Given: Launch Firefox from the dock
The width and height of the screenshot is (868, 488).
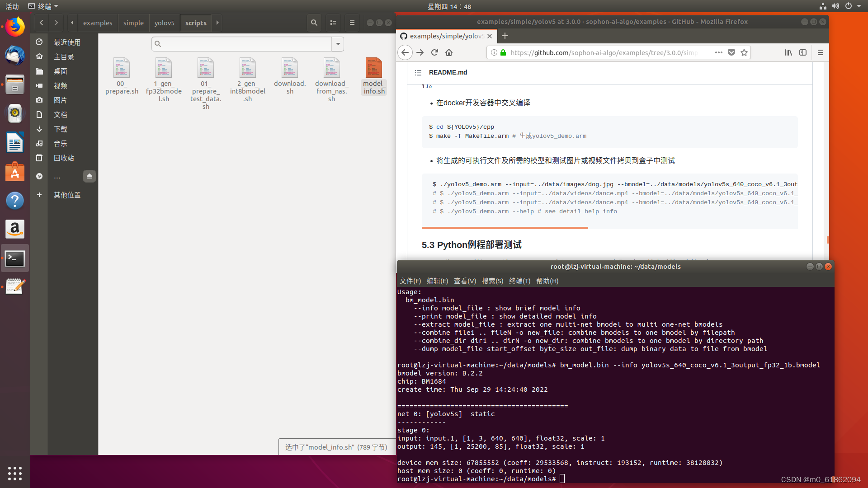Looking at the screenshot, I should point(15,27).
